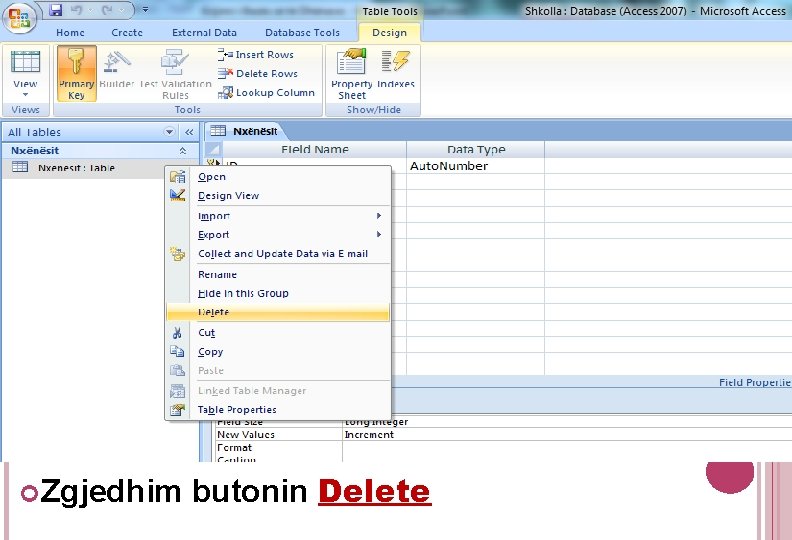The width and height of the screenshot is (792, 540).
Task: Choose Cut from the context menu
Action: pos(278,332)
